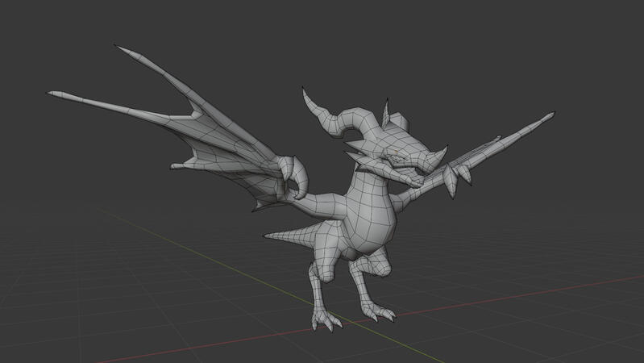
Task: Select the small pointed ear horn
Action: [x=386, y=111]
